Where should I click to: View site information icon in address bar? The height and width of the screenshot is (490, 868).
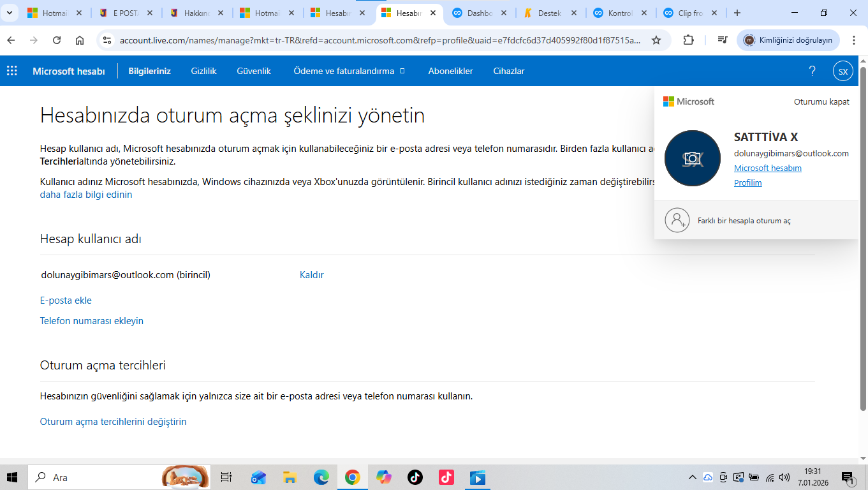tap(107, 40)
